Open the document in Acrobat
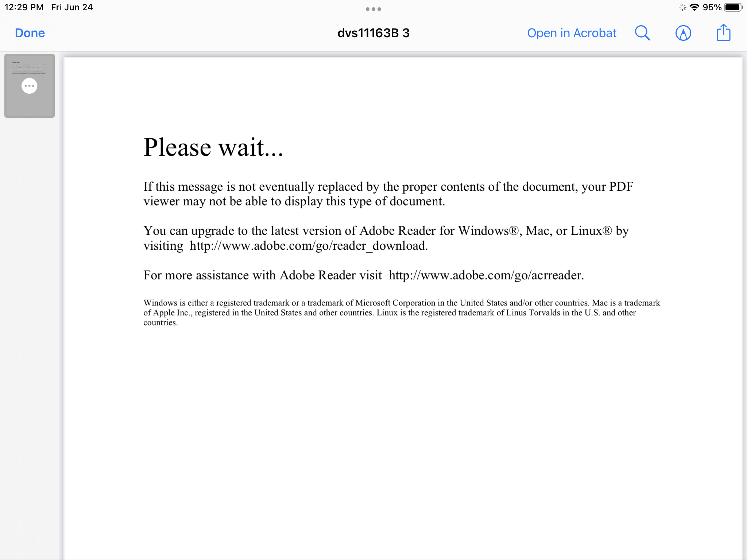Image resolution: width=747 pixels, height=560 pixels. click(x=572, y=33)
